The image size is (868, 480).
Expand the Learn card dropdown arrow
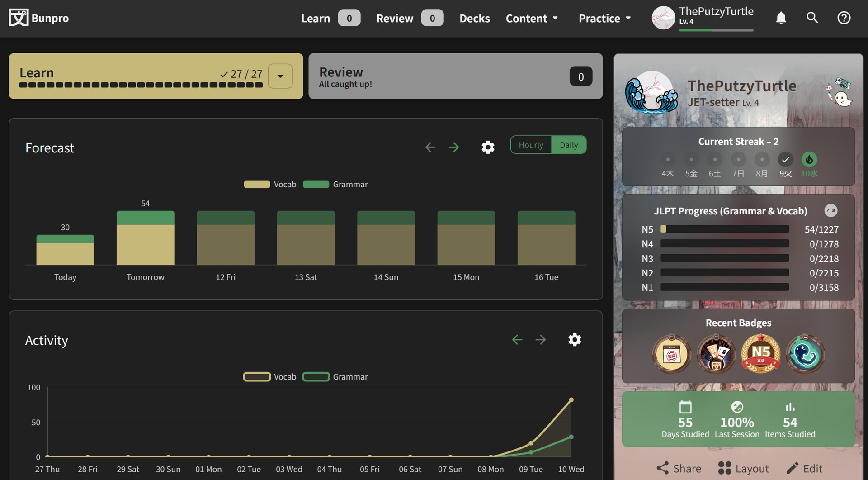280,76
